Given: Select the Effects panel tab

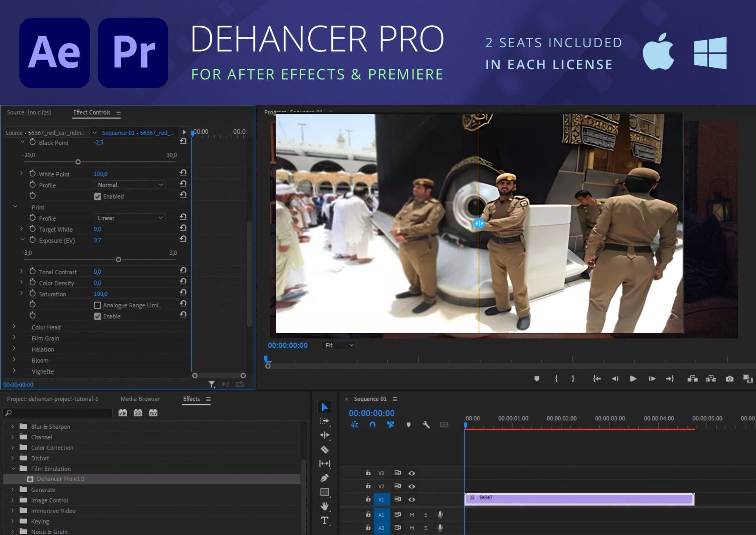Looking at the screenshot, I should point(191,399).
